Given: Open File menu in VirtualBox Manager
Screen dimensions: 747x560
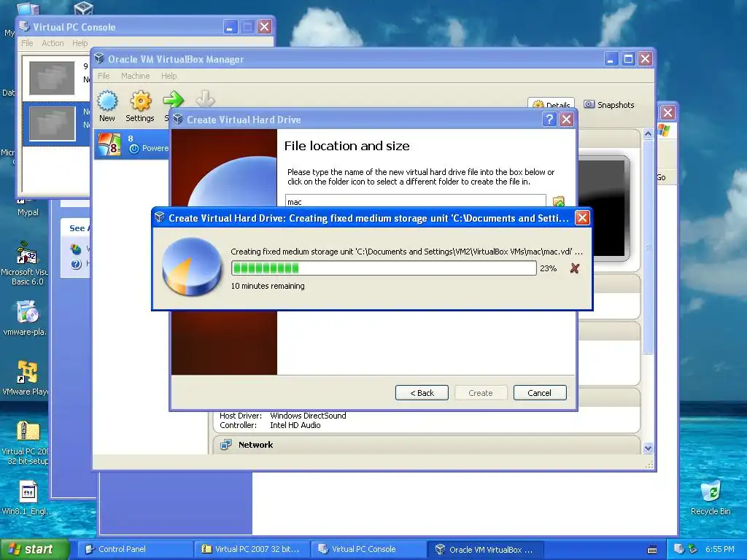Looking at the screenshot, I should pos(104,76).
